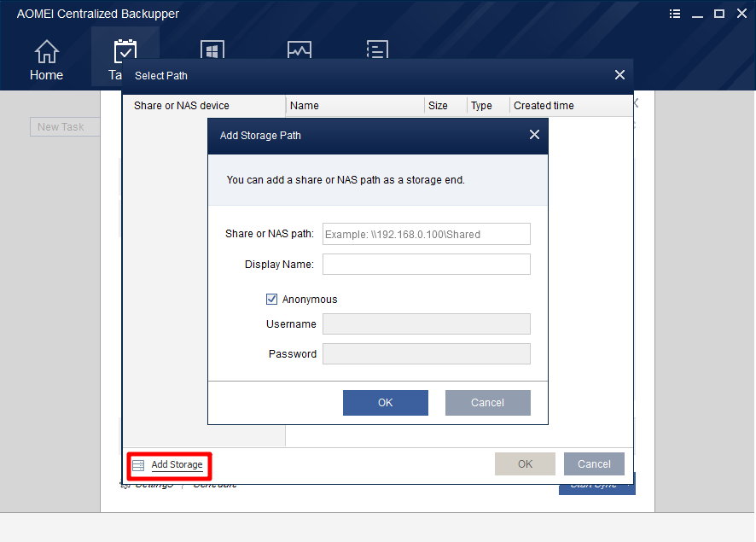Go to the Home tab
The width and height of the screenshot is (756, 542).
[x=46, y=60]
